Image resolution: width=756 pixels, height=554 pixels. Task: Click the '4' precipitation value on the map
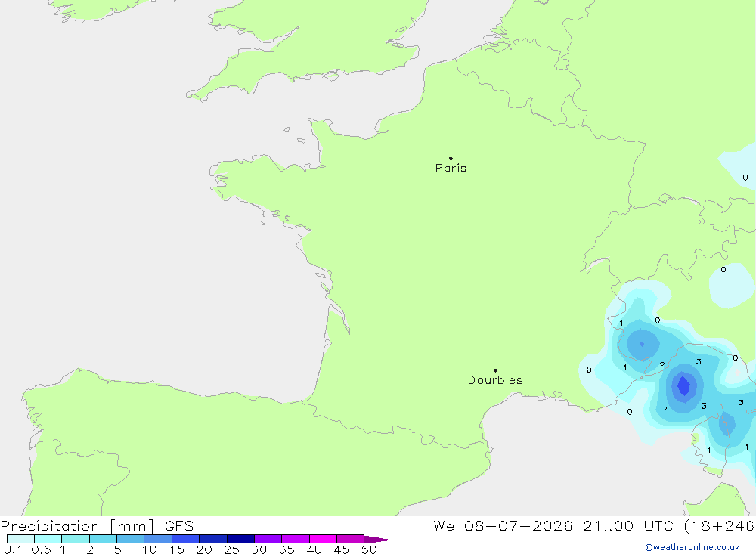click(x=667, y=409)
